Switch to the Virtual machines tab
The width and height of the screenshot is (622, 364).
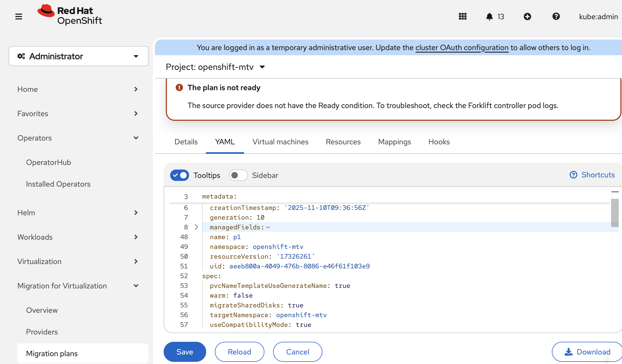[280, 142]
